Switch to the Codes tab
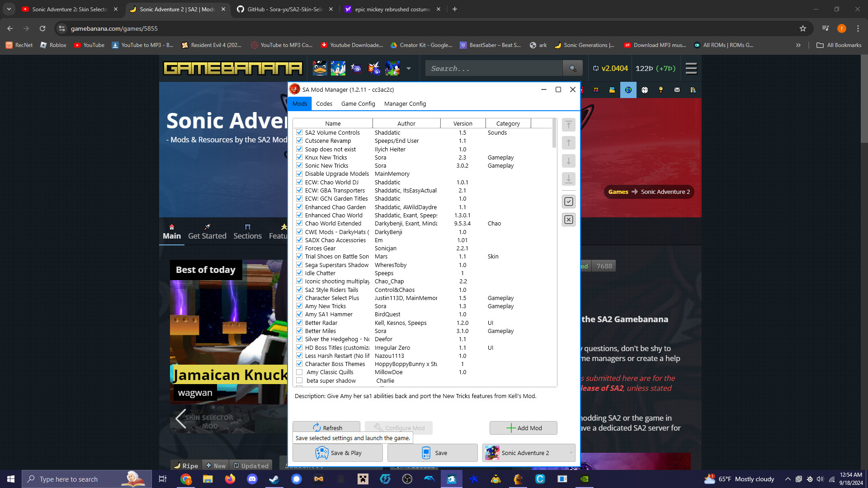The height and width of the screenshot is (488, 868). [x=324, y=103]
